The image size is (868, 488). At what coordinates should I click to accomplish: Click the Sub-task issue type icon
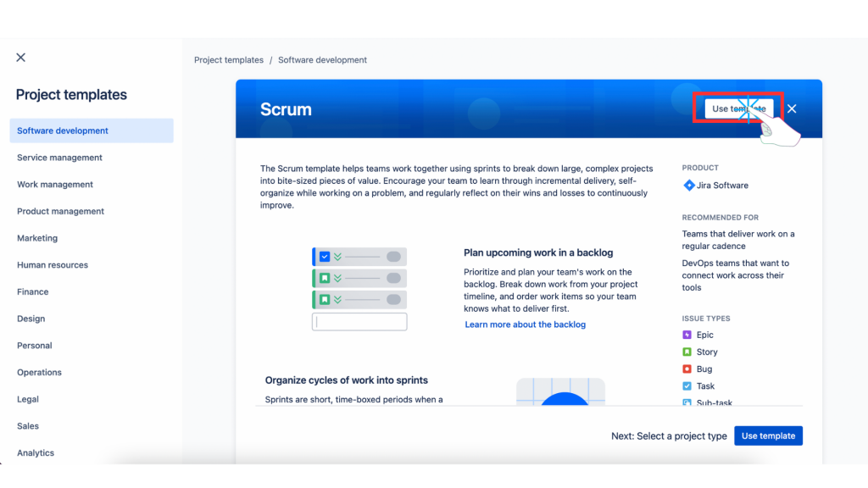point(687,402)
